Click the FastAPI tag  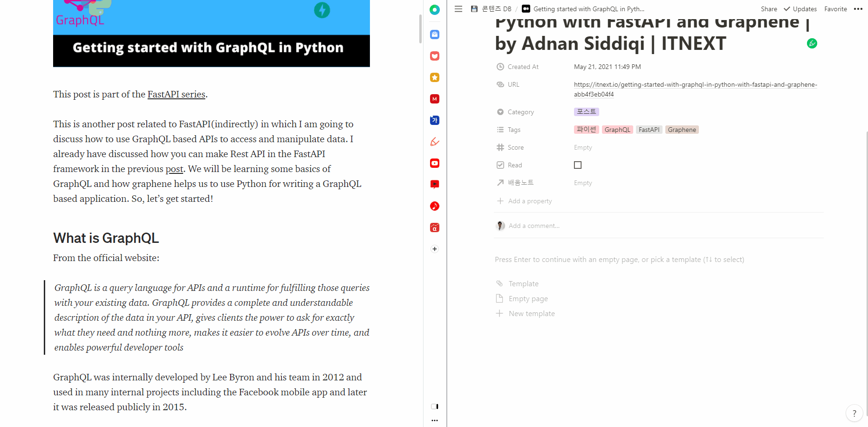pyautogui.click(x=649, y=130)
